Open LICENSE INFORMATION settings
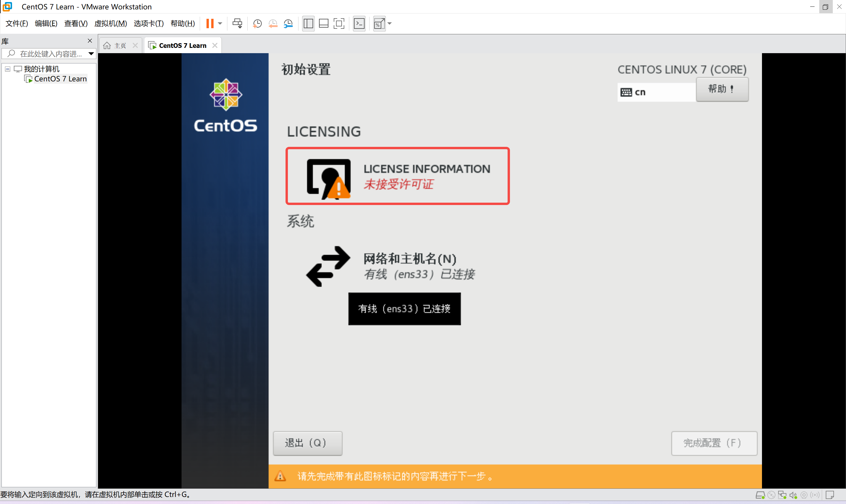This screenshot has width=846, height=504. pyautogui.click(x=398, y=176)
